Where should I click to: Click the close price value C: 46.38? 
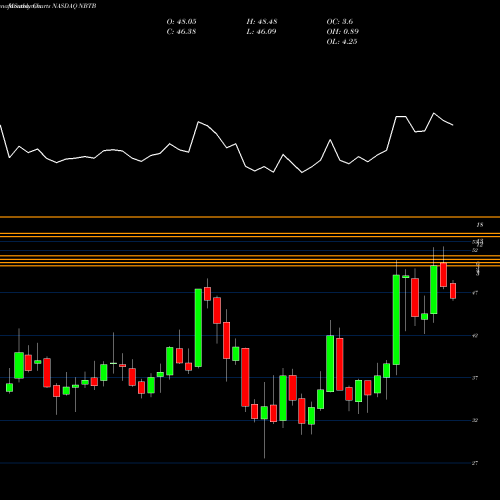tap(181, 32)
